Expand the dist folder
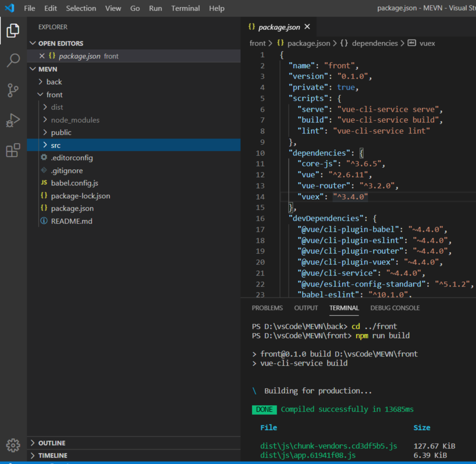476x464 pixels. [45, 107]
